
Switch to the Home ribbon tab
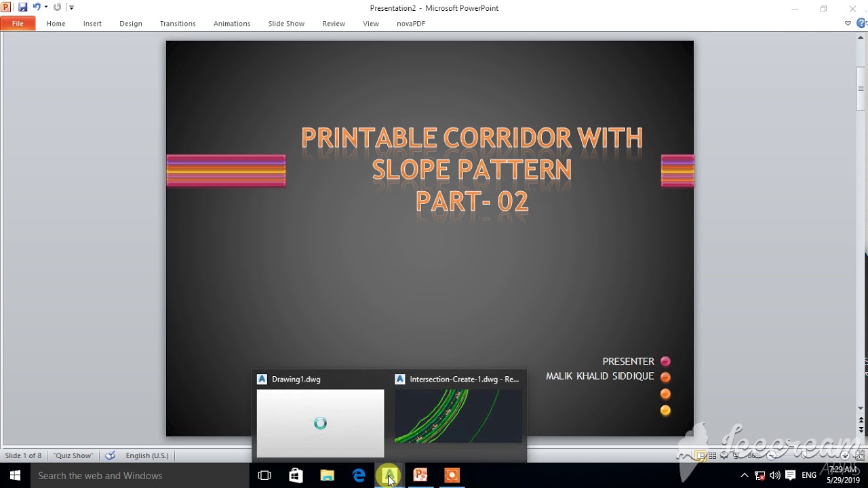coord(56,24)
